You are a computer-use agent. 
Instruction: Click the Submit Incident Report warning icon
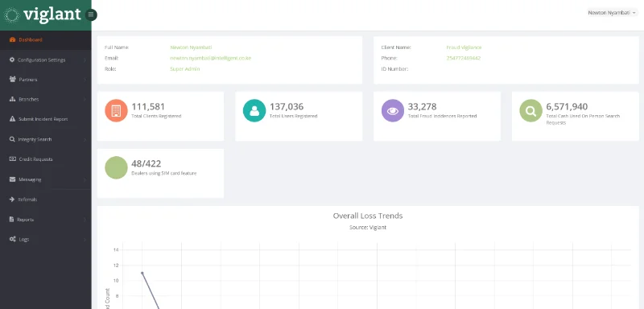coord(12,119)
